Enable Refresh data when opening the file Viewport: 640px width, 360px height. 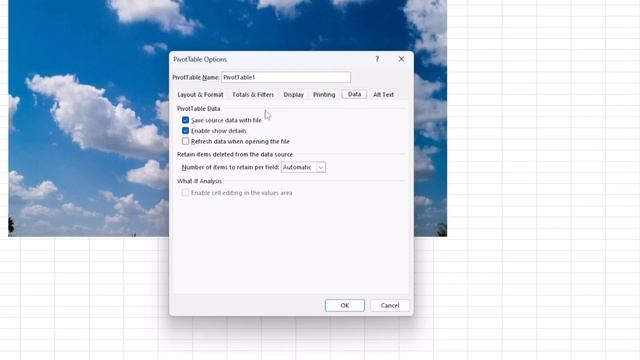tap(186, 141)
